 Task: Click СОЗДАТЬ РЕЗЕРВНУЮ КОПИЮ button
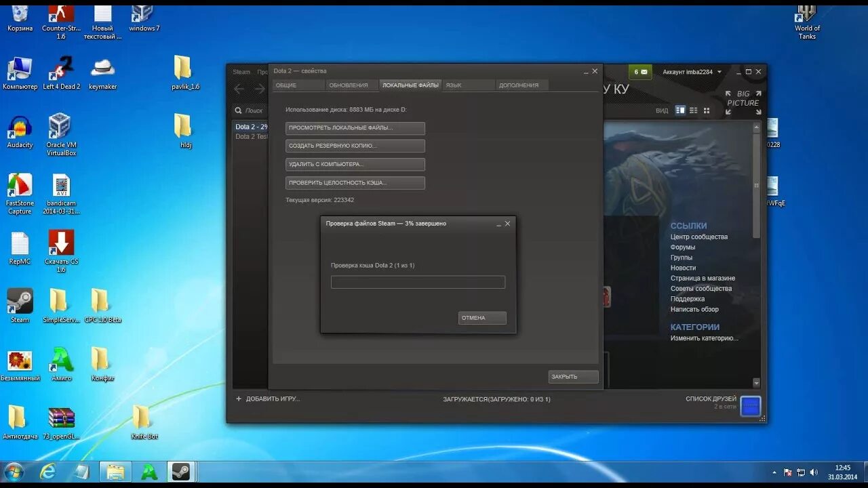point(355,146)
